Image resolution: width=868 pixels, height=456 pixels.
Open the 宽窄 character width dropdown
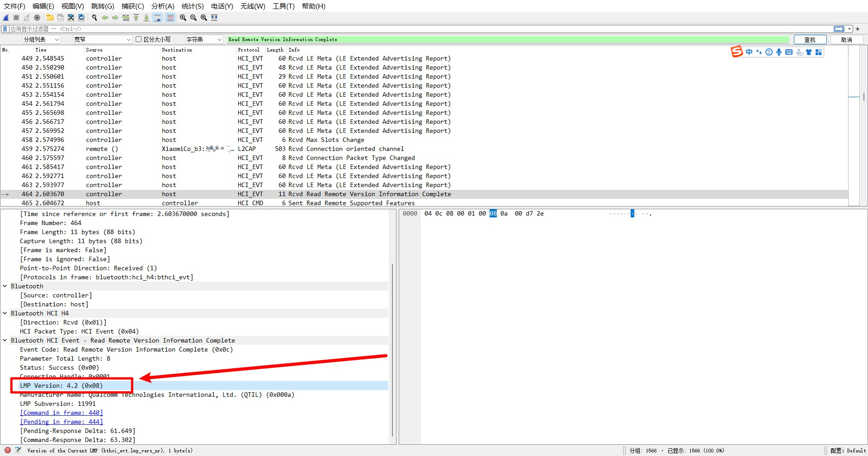103,39
